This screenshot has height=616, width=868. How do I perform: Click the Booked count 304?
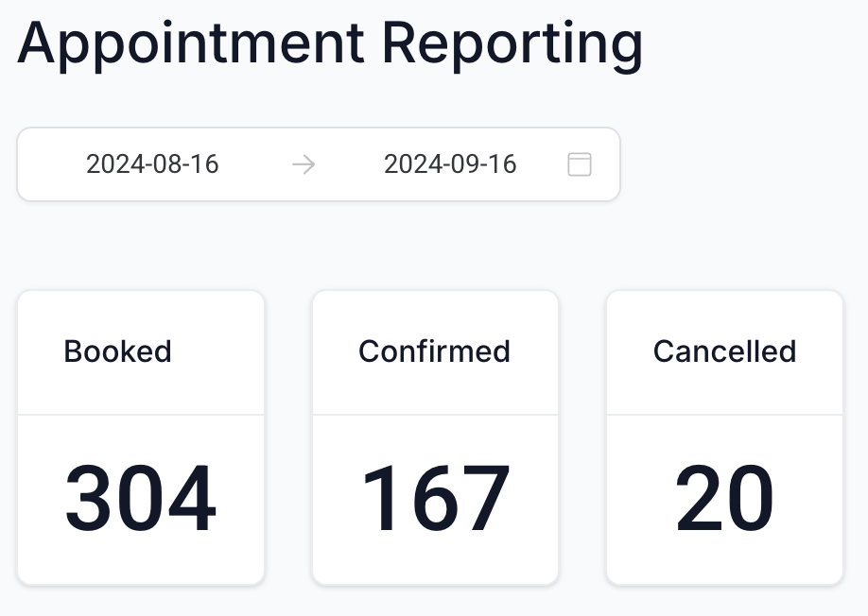tap(140, 499)
